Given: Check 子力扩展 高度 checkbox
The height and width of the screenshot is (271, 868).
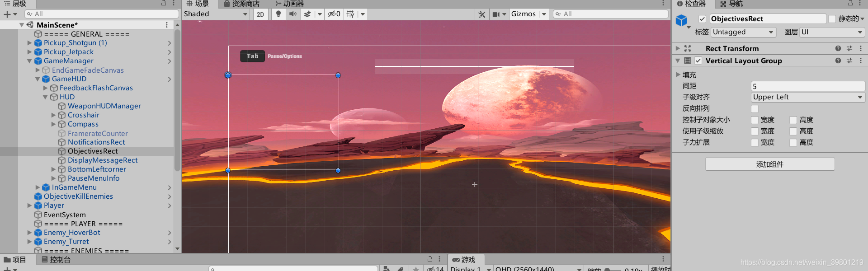Looking at the screenshot, I should click(793, 143).
